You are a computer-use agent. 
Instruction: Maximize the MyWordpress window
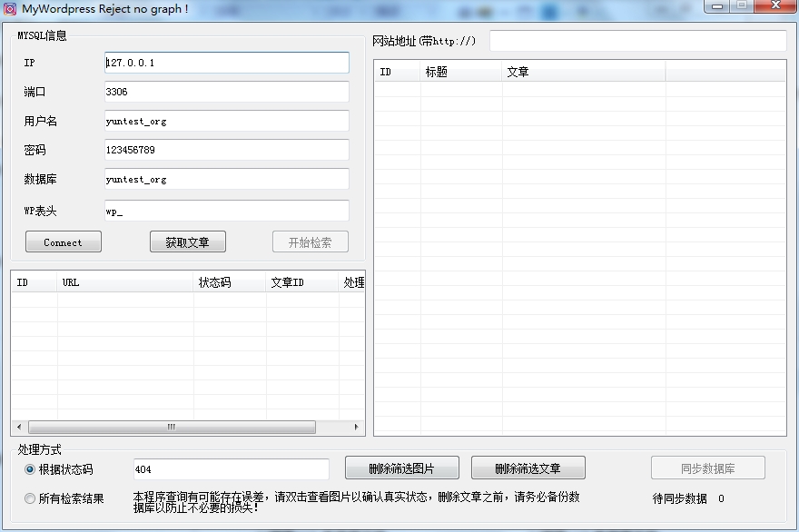coord(742,6)
